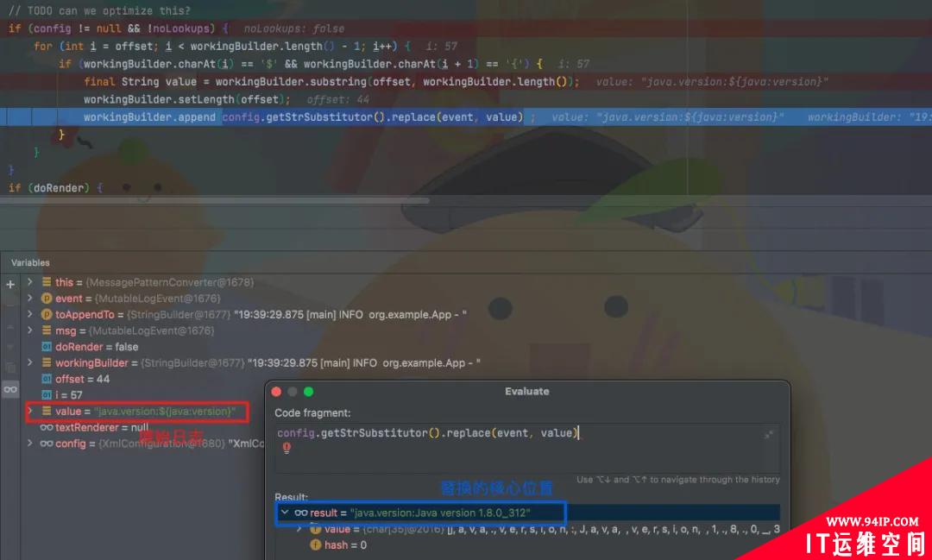Expand the code fragment editor icon

pyautogui.click(x=769, y=435)
